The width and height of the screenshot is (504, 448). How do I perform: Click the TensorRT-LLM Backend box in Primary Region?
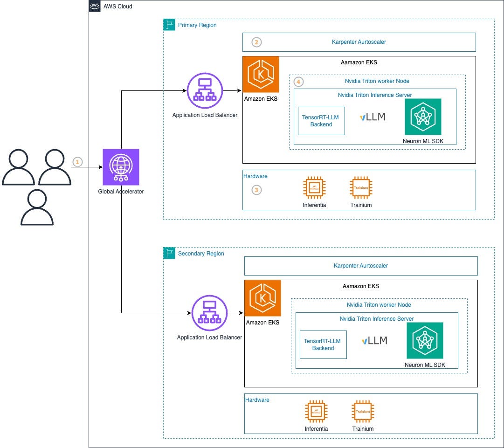pyautogui.click(x=321, y=121)
